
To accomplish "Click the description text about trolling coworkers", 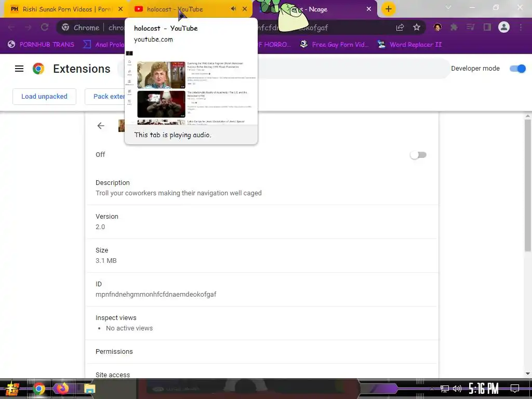I will tap(179, 193).
